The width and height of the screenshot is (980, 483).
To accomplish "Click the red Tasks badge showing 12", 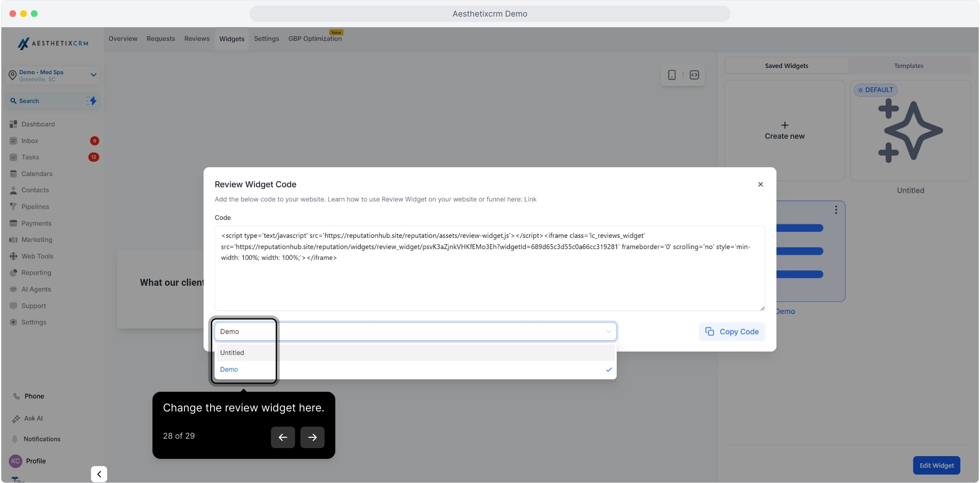I will pyautogui.click(x=94, y=157).
